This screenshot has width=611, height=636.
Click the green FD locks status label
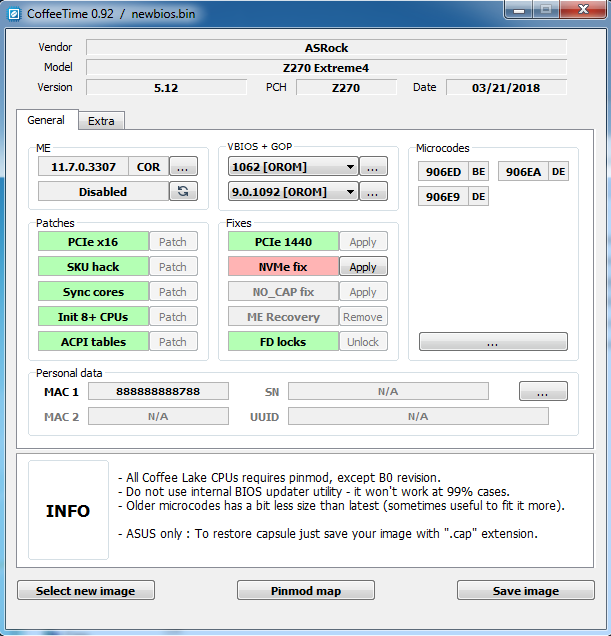(x=283, y=342)
